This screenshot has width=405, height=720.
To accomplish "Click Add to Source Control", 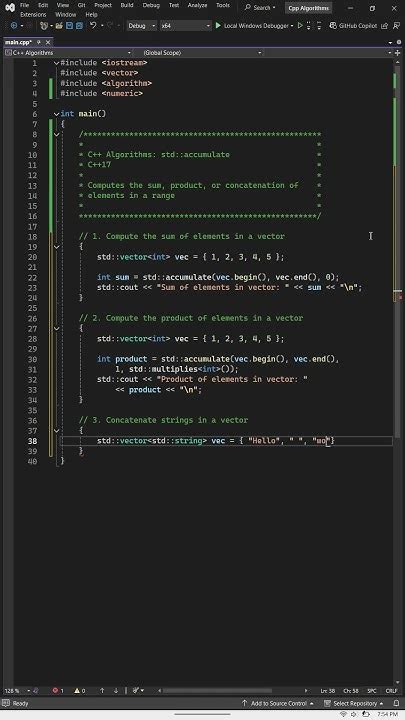I will point(277,703).
